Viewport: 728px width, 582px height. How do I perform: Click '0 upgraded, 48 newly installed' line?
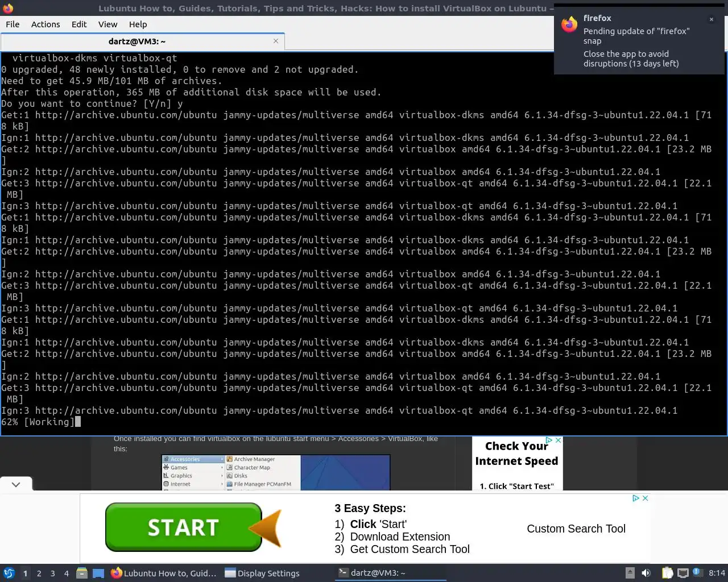pos(180,69)
